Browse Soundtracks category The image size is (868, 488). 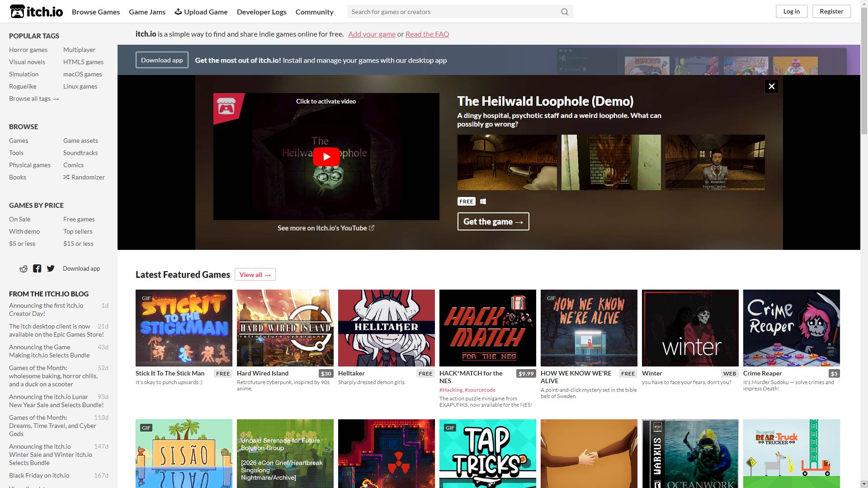[80, 153]
